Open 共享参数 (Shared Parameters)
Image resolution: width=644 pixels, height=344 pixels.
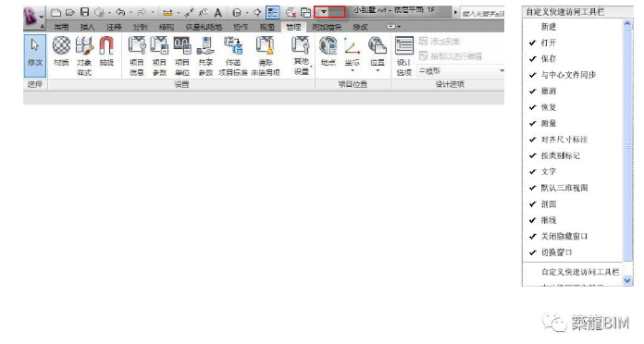(x=205, y=55)
